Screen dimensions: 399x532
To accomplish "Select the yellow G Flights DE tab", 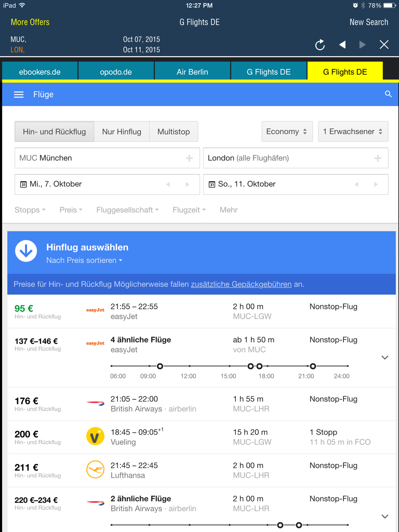I will pyautogui.click(x=345, y=72).
